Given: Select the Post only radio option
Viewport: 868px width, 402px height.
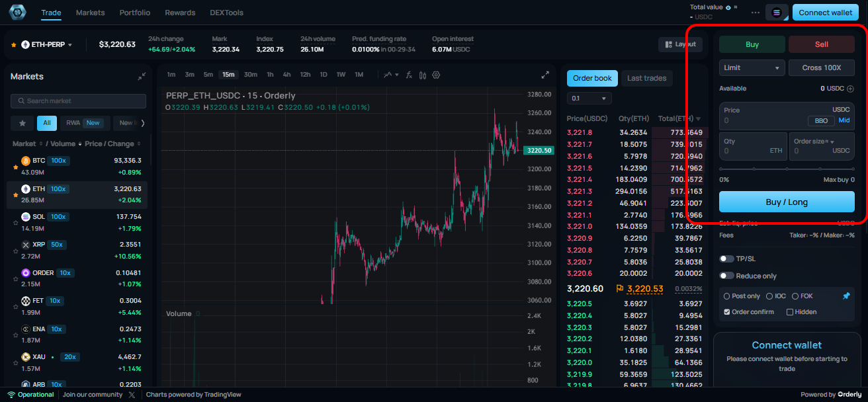Looking at the screenshot, I should [726, 296].
